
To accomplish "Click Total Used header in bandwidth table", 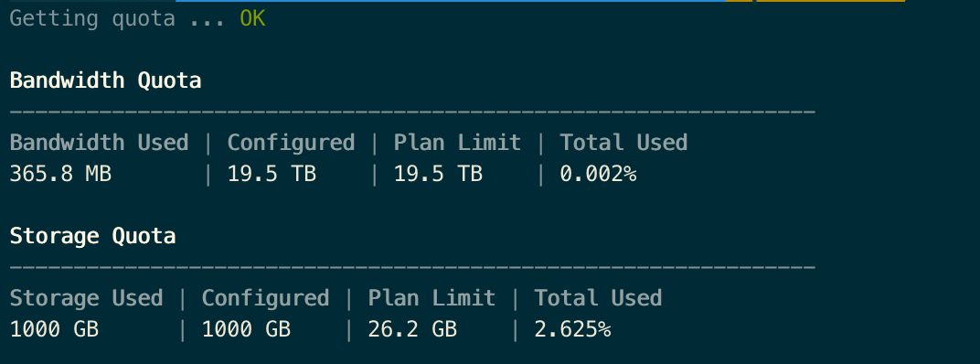I will [623, 143].
